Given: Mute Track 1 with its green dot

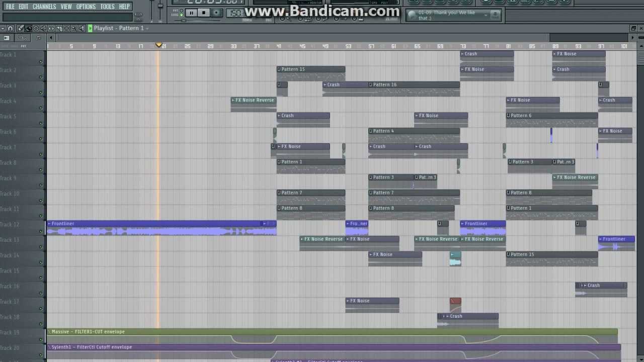Looking at the screenshot, I should coord(41,62).
